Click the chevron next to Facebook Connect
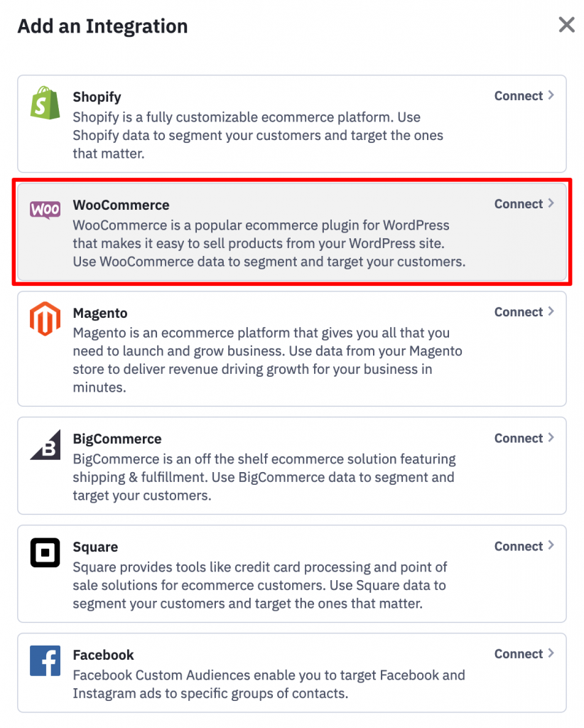The image size is (584, 728). point(551,653)
